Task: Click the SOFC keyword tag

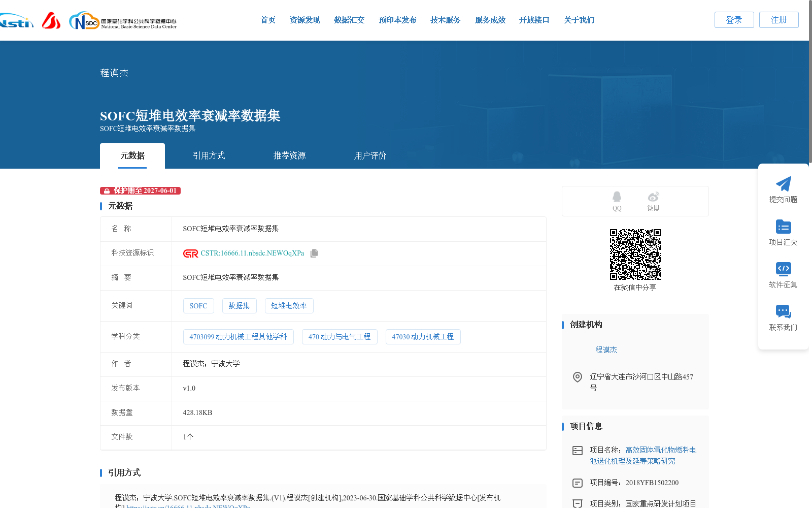Action: 198,306
